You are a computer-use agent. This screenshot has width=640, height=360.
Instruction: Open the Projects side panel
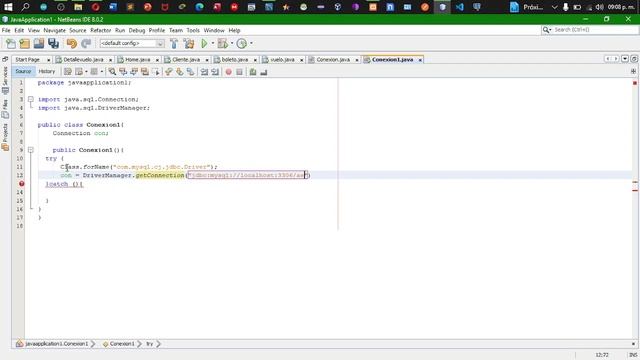(x=5, y=137)
